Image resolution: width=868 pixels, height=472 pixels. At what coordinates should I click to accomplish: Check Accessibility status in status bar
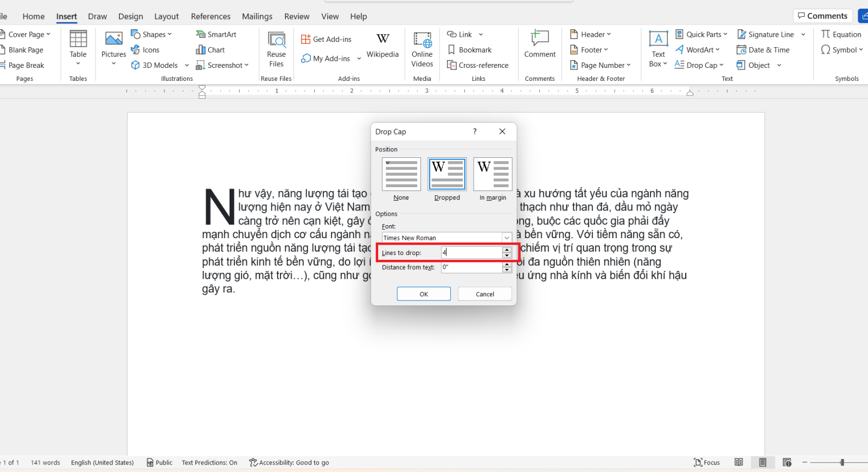[289, 462]
